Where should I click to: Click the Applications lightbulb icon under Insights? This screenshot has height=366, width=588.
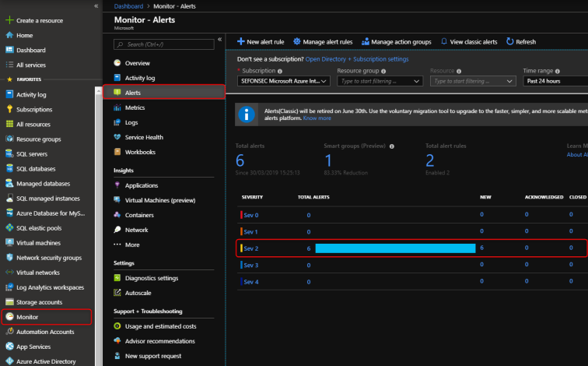[117, 185]
